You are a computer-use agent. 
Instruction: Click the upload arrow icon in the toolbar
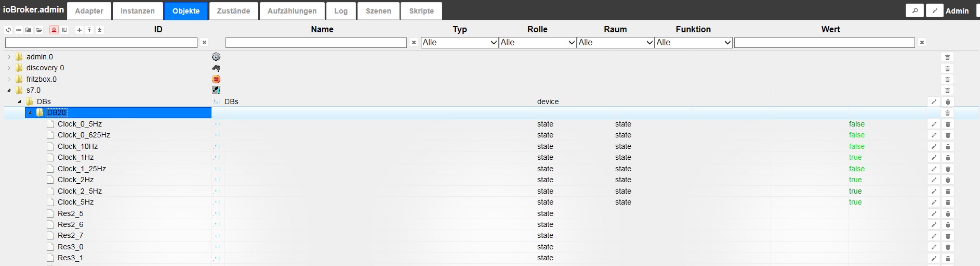(89, 30)
